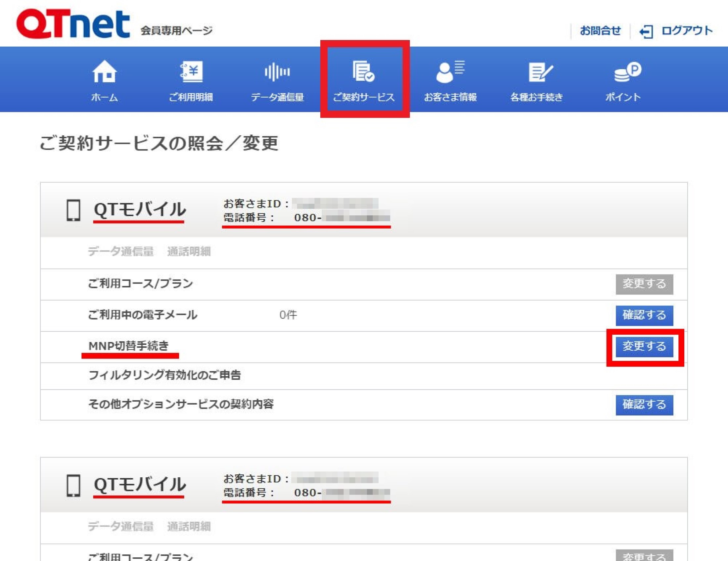Click the logout arrow icon
Screen dimensions: 728x561
[x=646, y=31]
